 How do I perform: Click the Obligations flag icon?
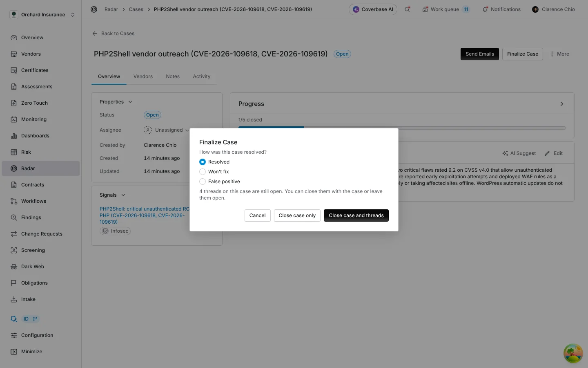pos(14,283)
